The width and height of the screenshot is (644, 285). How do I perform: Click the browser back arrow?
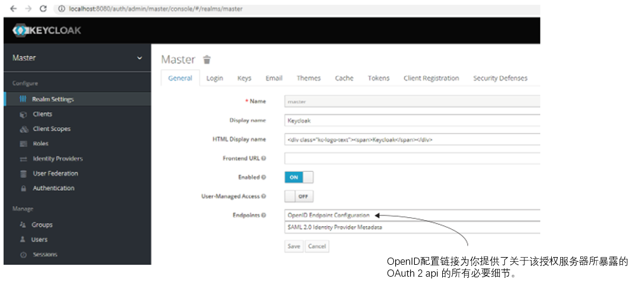click(13, 8)
